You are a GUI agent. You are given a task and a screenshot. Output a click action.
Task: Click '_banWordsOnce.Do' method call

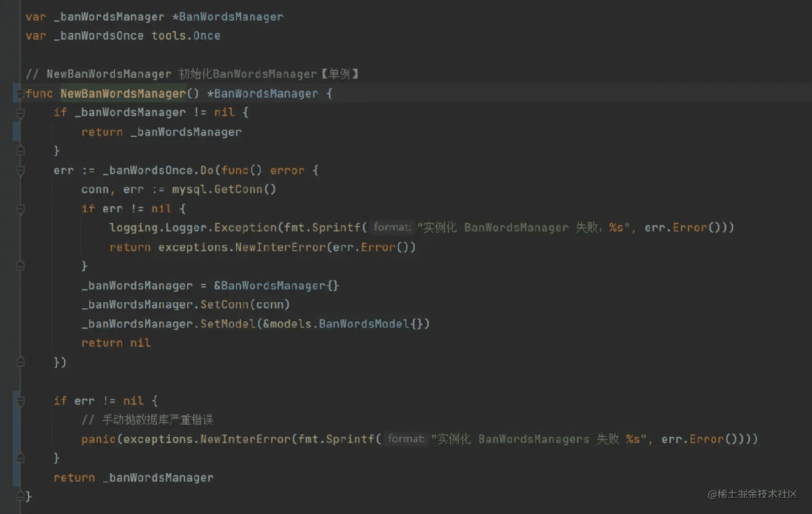coord(158,170)
